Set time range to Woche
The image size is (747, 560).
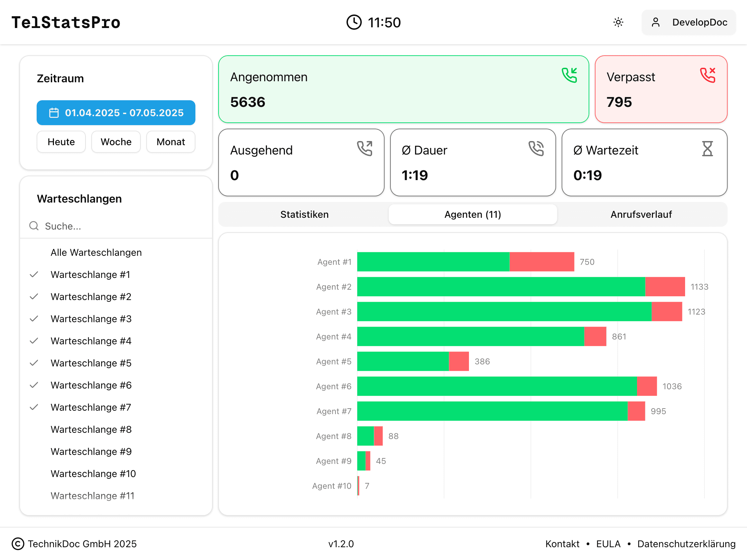point(116,142)
